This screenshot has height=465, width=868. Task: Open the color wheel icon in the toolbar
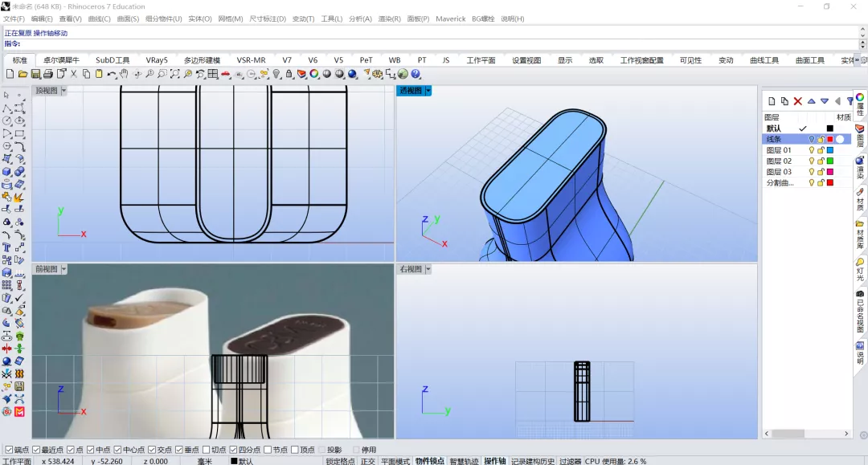(x=314, y=74)
